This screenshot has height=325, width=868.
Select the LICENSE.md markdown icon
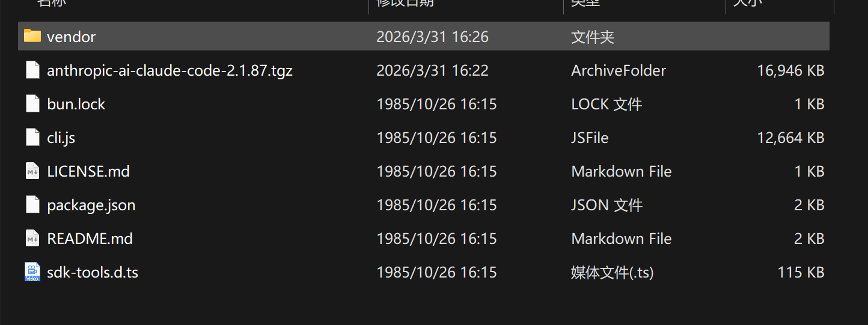[32, 171]
